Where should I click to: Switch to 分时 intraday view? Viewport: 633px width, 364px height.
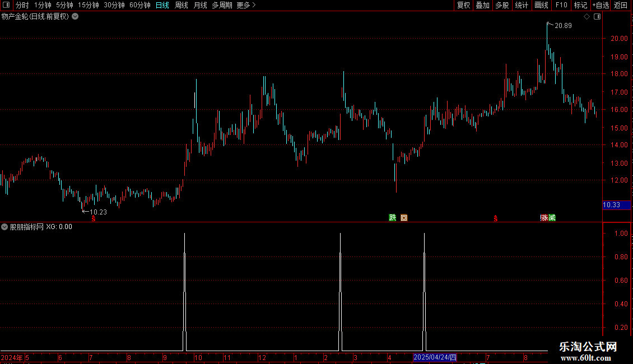22,5
